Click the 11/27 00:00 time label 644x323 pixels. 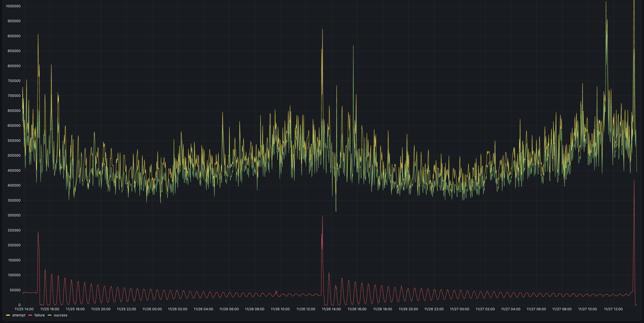[459, 309]
